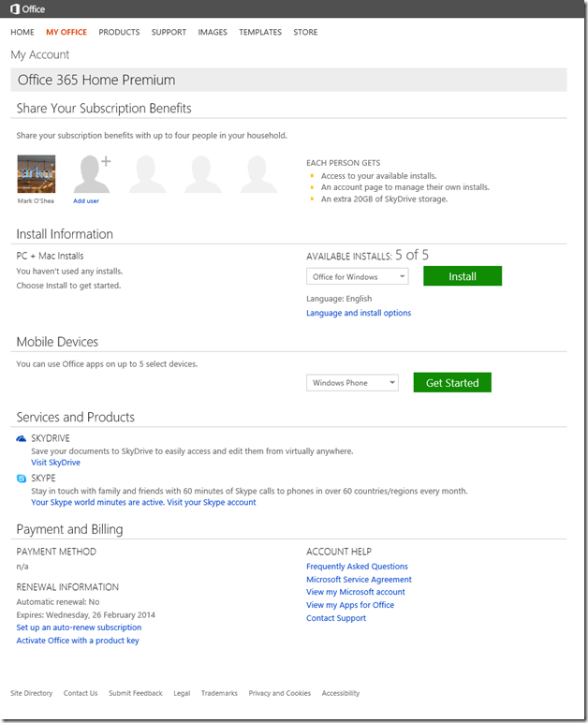The image size is (588, 723).
Task: Open the Products menu item
Action: pos(119,33)
